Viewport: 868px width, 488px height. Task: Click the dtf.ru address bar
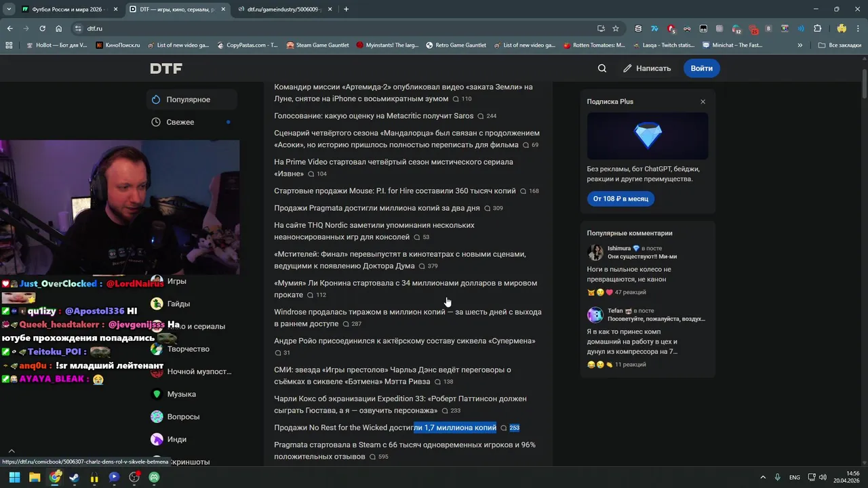click(339, 28)
